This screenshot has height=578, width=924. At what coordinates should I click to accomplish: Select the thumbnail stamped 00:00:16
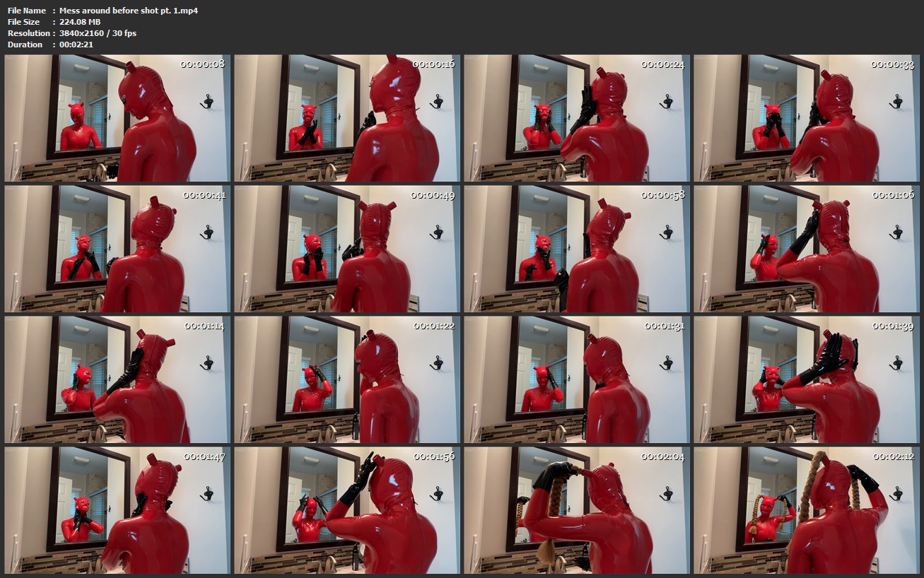pos(347,118)
